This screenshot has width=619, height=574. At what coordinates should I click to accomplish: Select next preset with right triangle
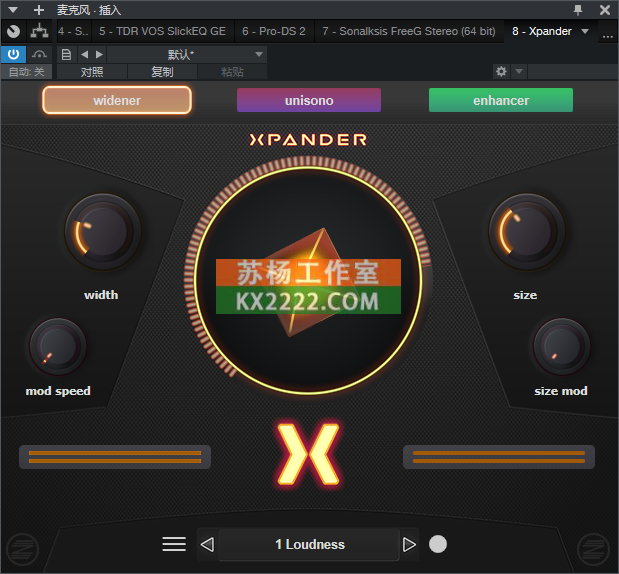(x=409, y=544)
